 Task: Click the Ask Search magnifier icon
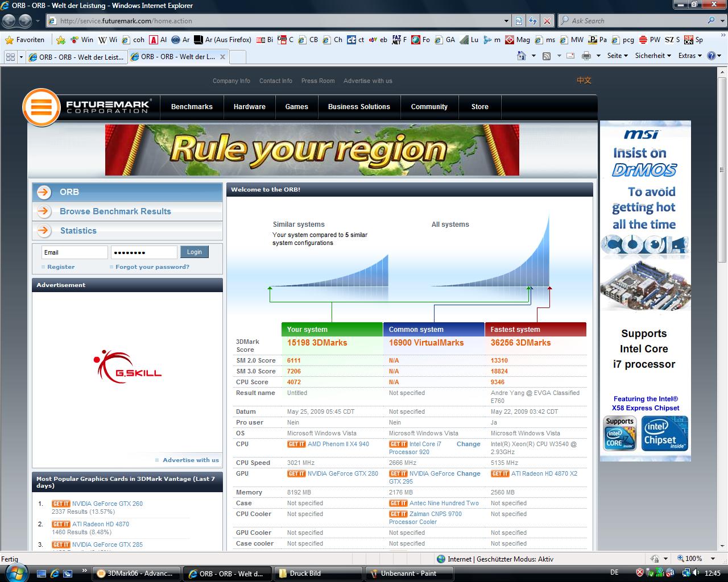click(711, 20)
